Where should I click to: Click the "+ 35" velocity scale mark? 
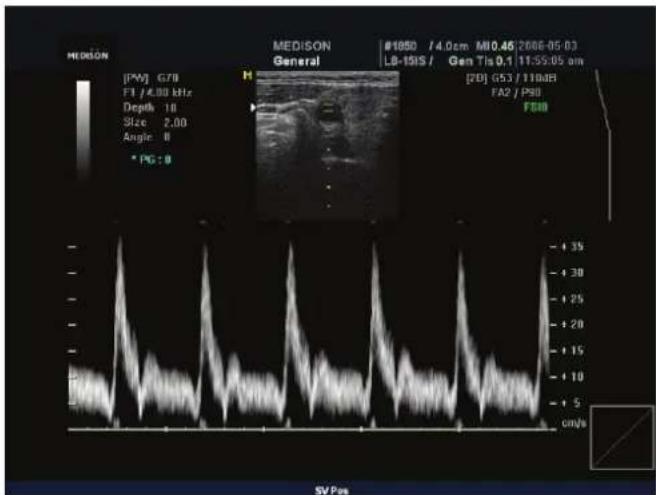572,247
